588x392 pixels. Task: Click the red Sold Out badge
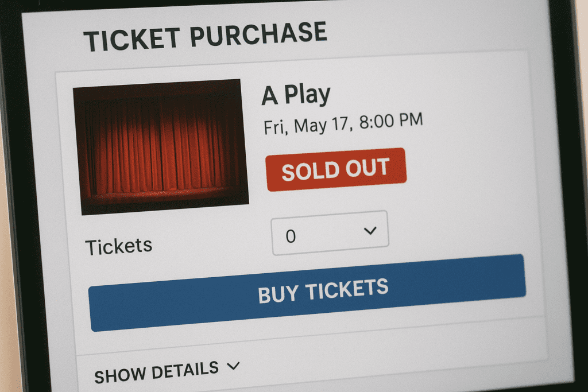pyautogui.click(x=335, y=169)
